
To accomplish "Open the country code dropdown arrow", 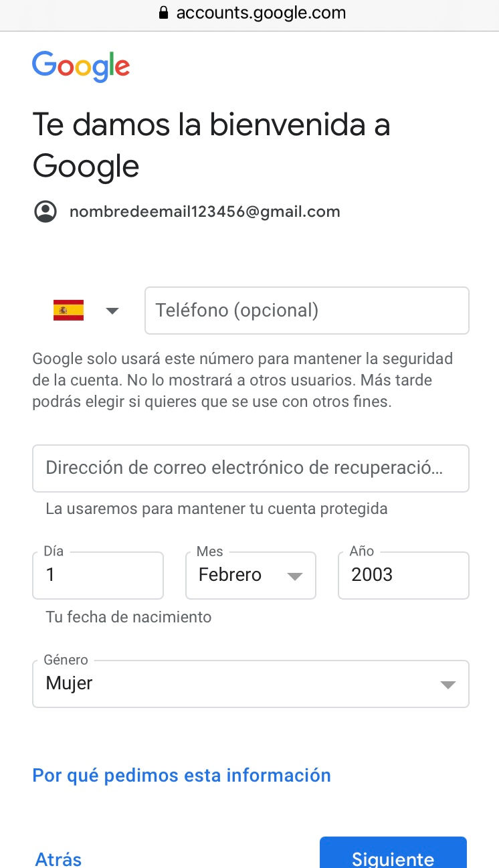I will point(112,311).
